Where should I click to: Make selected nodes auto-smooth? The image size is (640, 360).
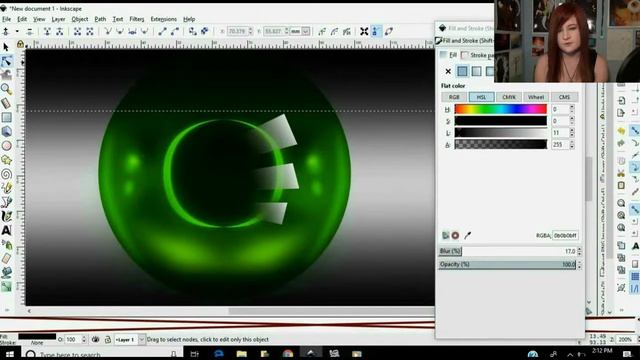click(x=144, y=31)
